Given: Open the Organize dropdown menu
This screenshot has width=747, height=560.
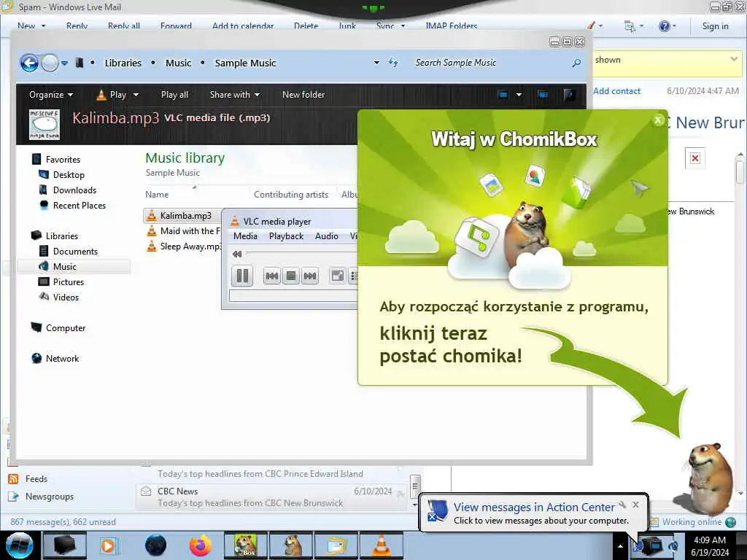Looking at the screenshot, I should click(x=51, y=95).
